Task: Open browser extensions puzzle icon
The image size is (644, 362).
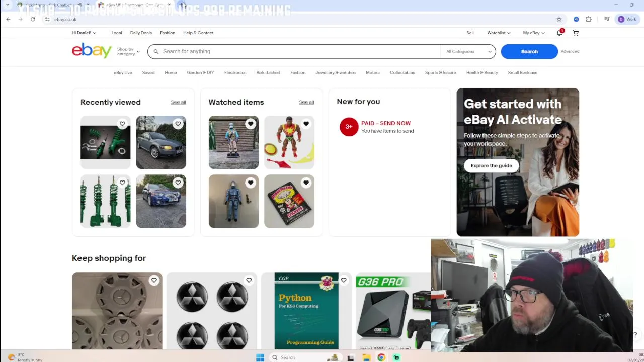Action: 589,19
